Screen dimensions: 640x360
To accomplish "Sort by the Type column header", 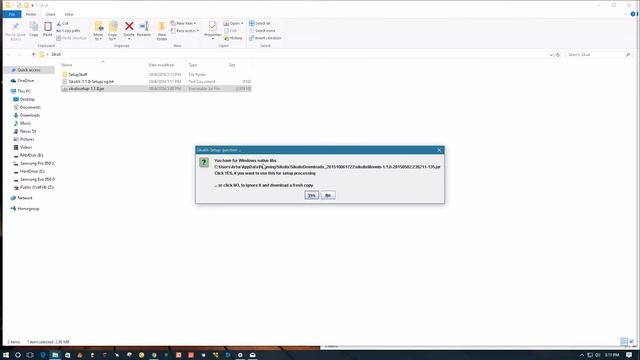I will [193, 65].
